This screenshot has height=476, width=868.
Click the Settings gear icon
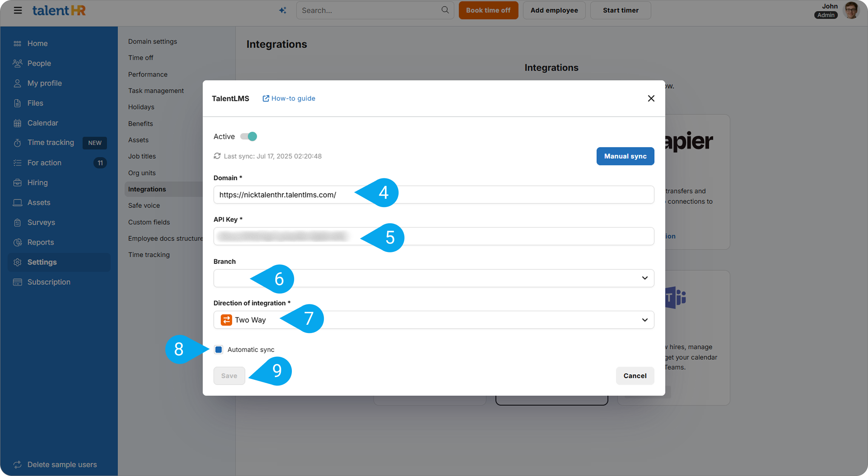point(17,262)
